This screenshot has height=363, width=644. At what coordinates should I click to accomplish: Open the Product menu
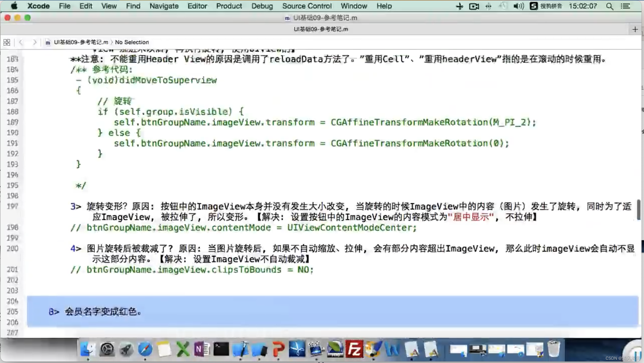coord(229,6)
